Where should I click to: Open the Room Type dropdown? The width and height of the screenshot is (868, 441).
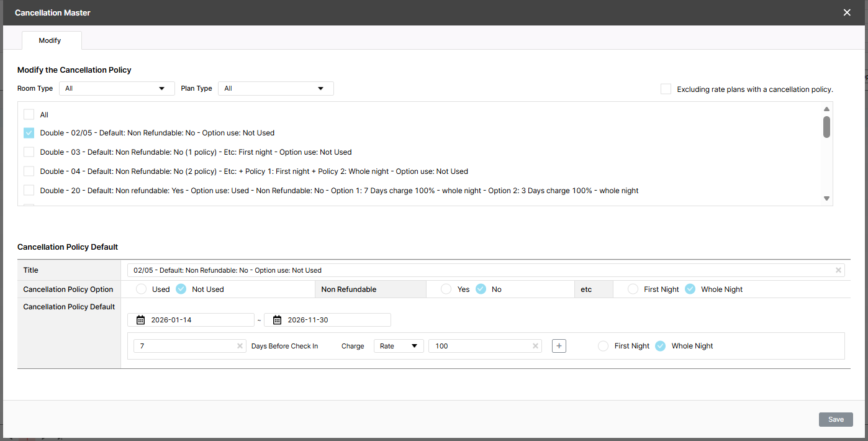coord(117,88)
